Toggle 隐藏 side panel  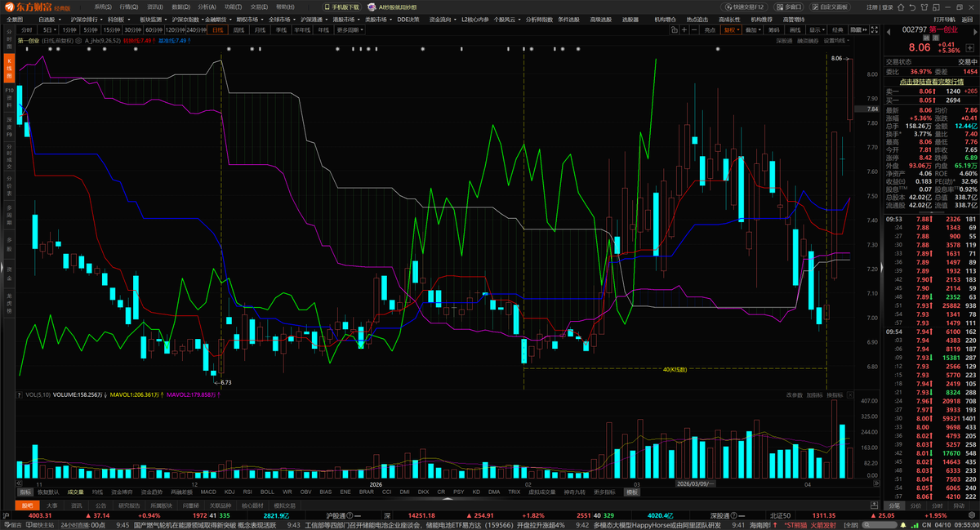(858, 30)
